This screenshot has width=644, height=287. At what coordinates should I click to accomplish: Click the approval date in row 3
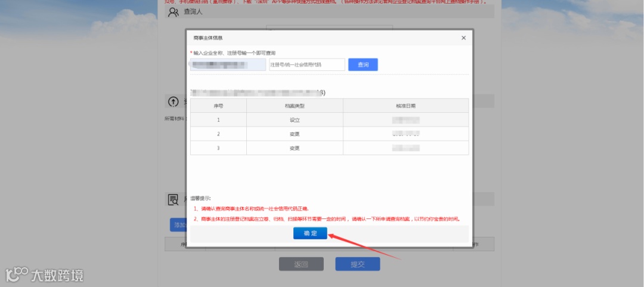point(406,148)
